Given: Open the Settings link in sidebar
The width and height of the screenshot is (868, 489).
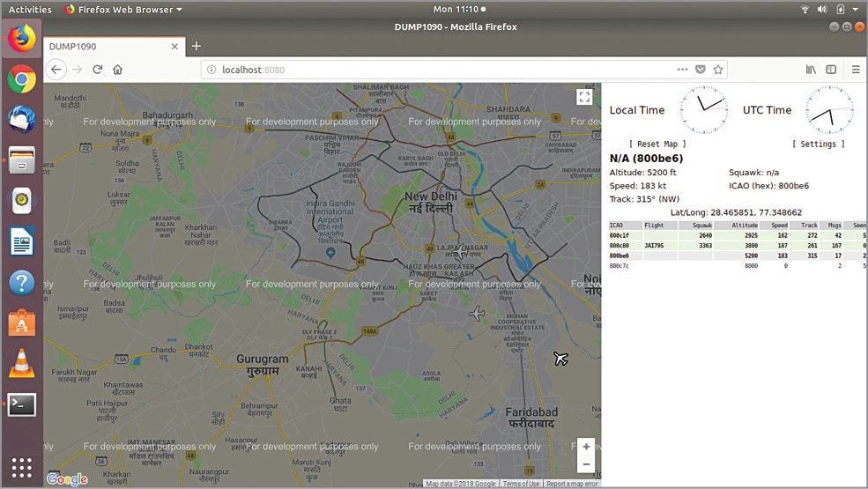Looking at the screenshot, I should point(818,144).
